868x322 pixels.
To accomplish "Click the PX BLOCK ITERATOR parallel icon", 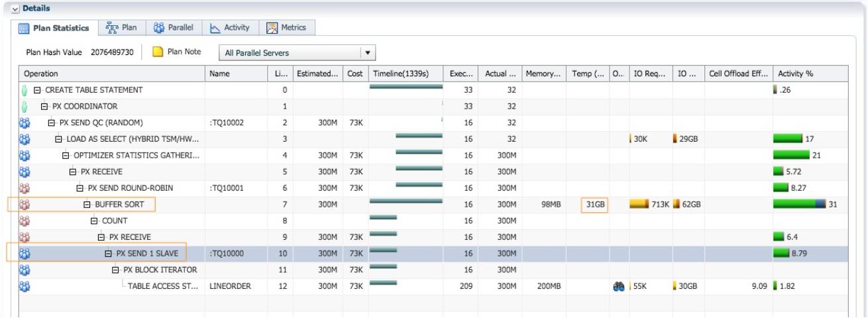I will 26,270.
